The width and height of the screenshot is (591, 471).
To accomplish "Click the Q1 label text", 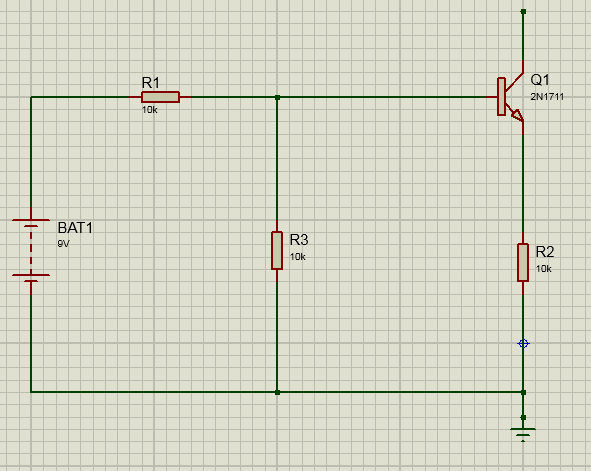I will (x=540, y=80).
